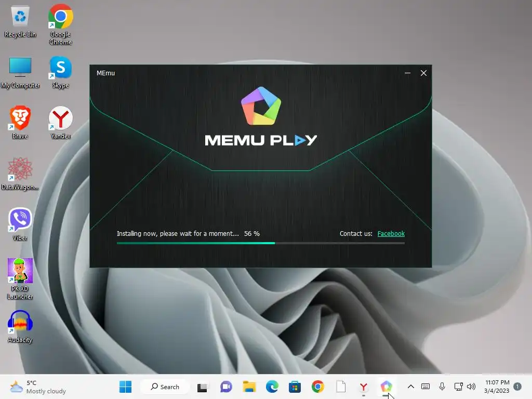The height and width of the screenshot is (399, 532).
Task: Launch Microsoft Edge from the taskbar
Action: point(272,387)
